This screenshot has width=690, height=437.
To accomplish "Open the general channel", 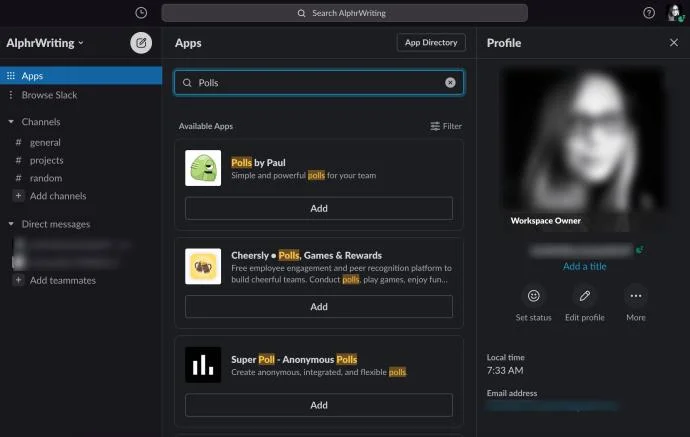I will [x=45, y=143].
